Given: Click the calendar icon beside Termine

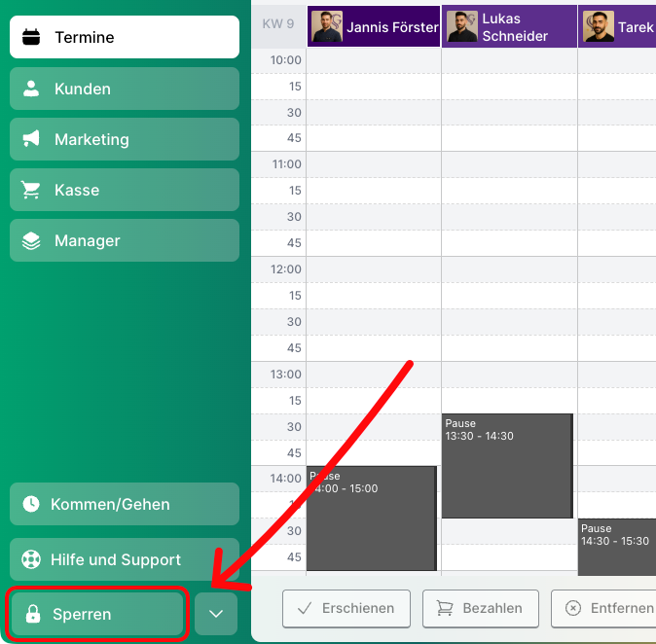Looking at the screenshot, I should click(x=31, y=38).
